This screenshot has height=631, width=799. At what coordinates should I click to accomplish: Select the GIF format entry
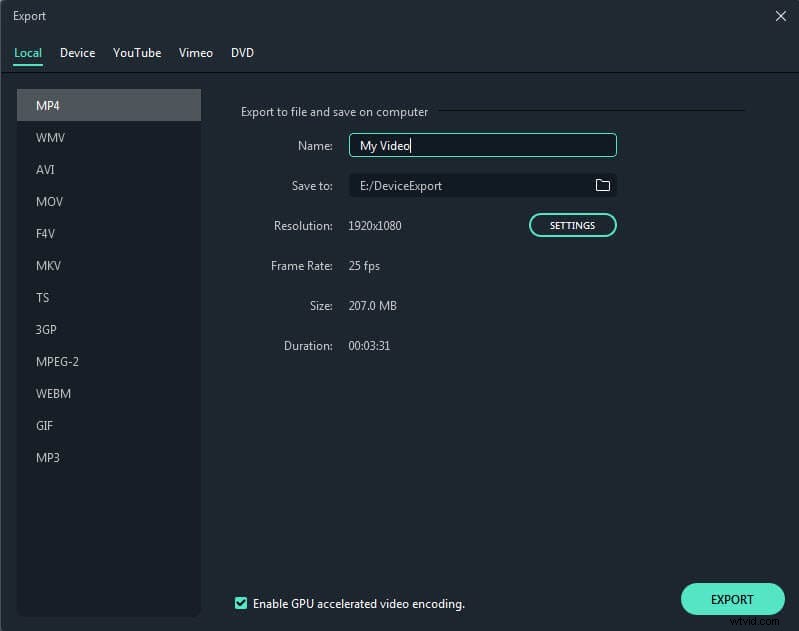[108, 426]
